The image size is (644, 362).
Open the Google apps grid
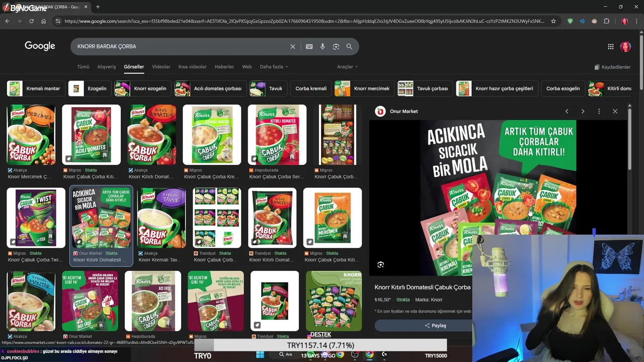pyautogui.click(x=610, y=46)
